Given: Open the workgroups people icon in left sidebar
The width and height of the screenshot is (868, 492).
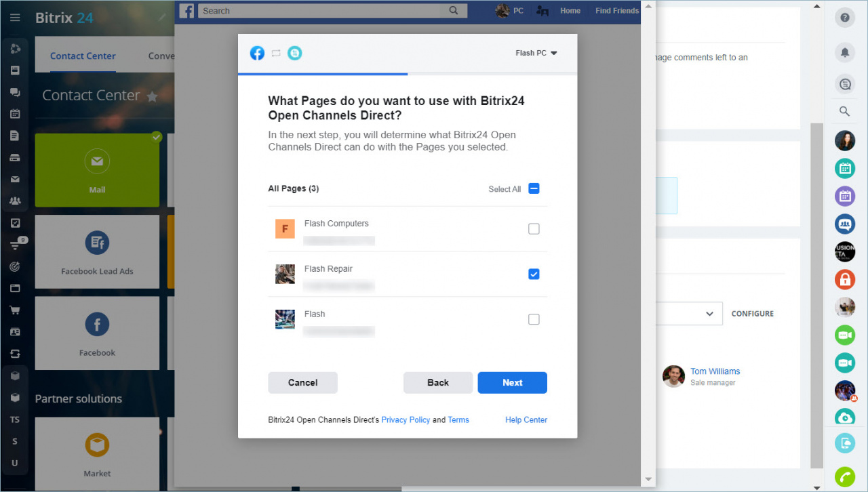Looking at the screenshot, I should [15, 201].
